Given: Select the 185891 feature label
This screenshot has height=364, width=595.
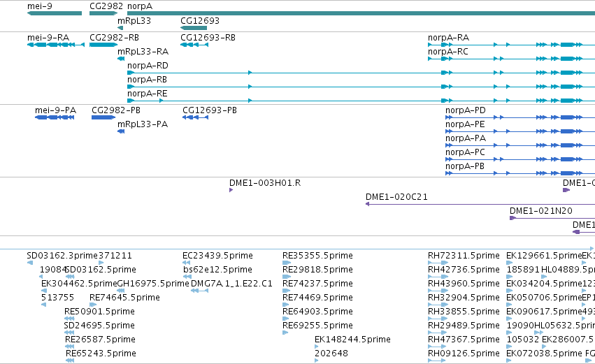Looking at the screenshot, I should click(x=522, y=270).
